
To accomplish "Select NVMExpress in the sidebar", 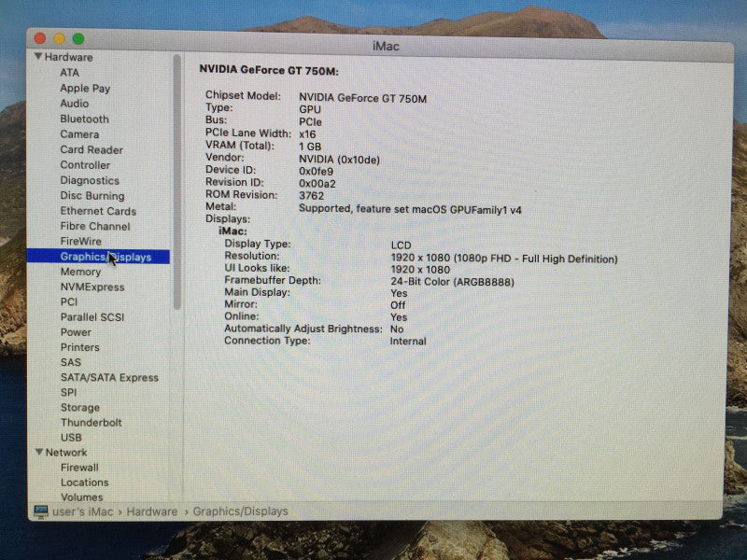I will (92, 287).
